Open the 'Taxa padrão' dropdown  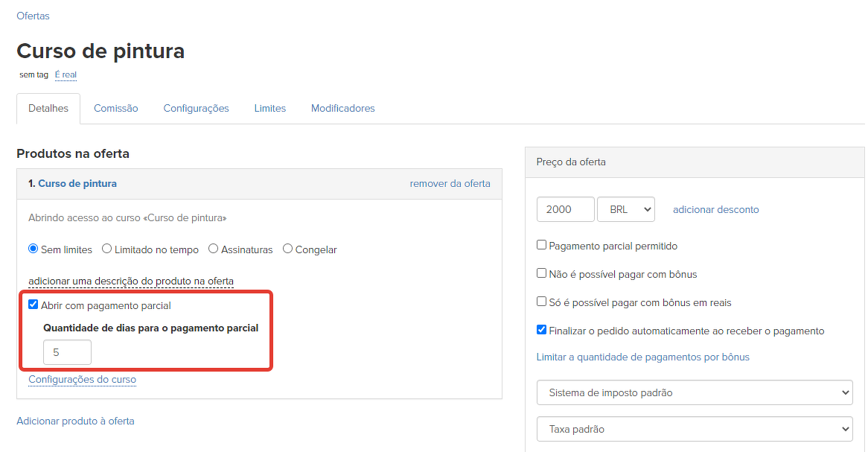[695, 429]
